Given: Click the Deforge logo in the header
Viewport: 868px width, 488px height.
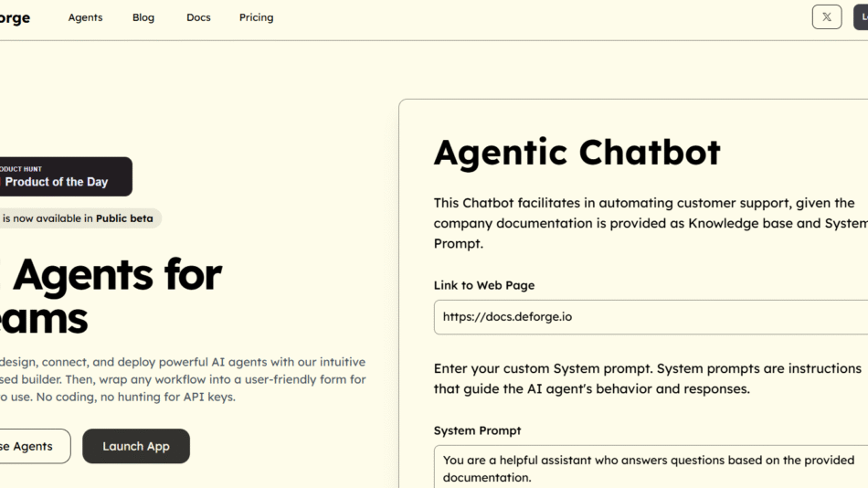Looking at the screenshot, I should click(x=15, y=18).
